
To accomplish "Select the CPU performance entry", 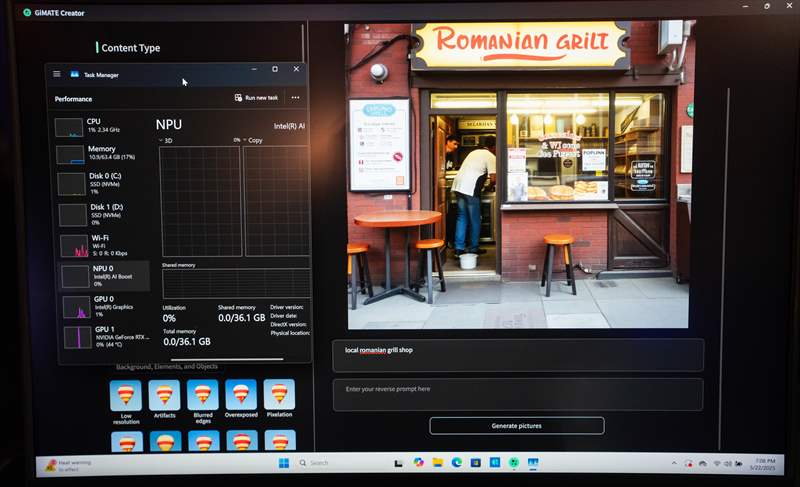I will pos(102,126).
